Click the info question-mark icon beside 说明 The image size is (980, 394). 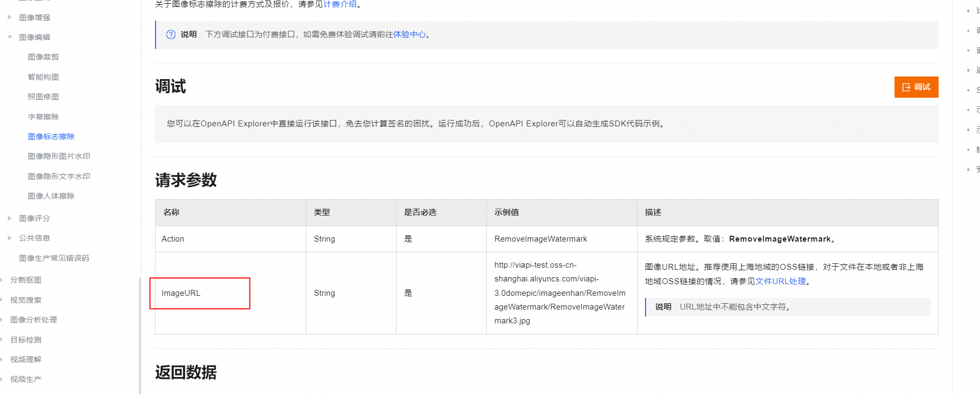point(171,35)
